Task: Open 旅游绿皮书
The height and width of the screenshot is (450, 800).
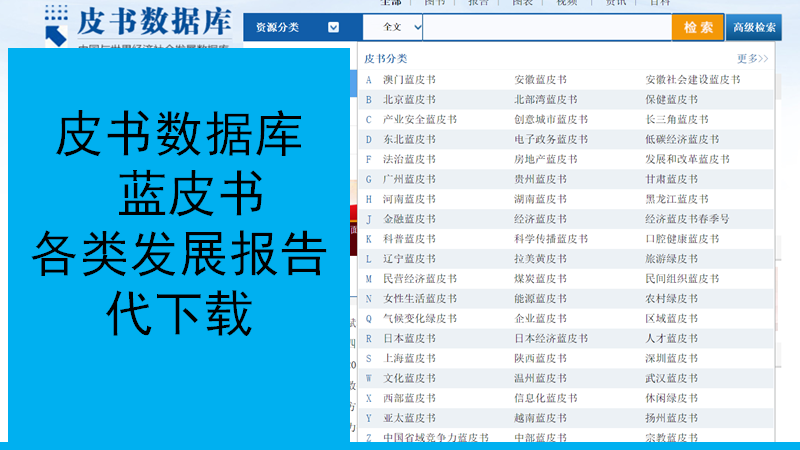Action: point(671,259)
